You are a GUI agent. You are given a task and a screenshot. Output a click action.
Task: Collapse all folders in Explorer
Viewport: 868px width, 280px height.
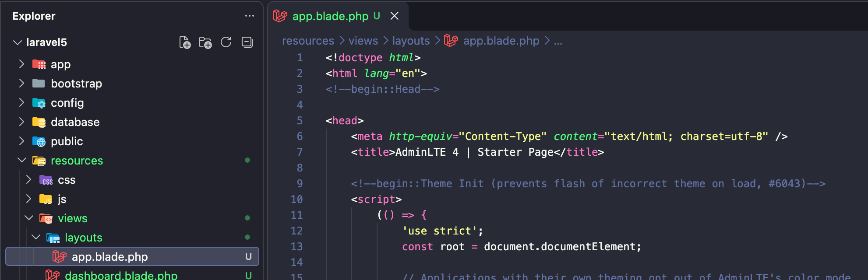pos(247,42)
